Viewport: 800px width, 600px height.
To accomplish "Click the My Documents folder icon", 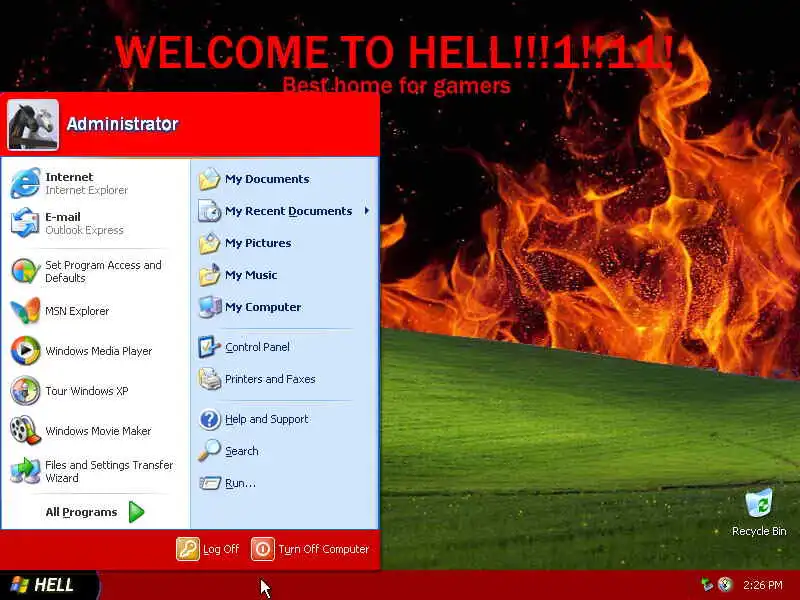I will 209,179.
